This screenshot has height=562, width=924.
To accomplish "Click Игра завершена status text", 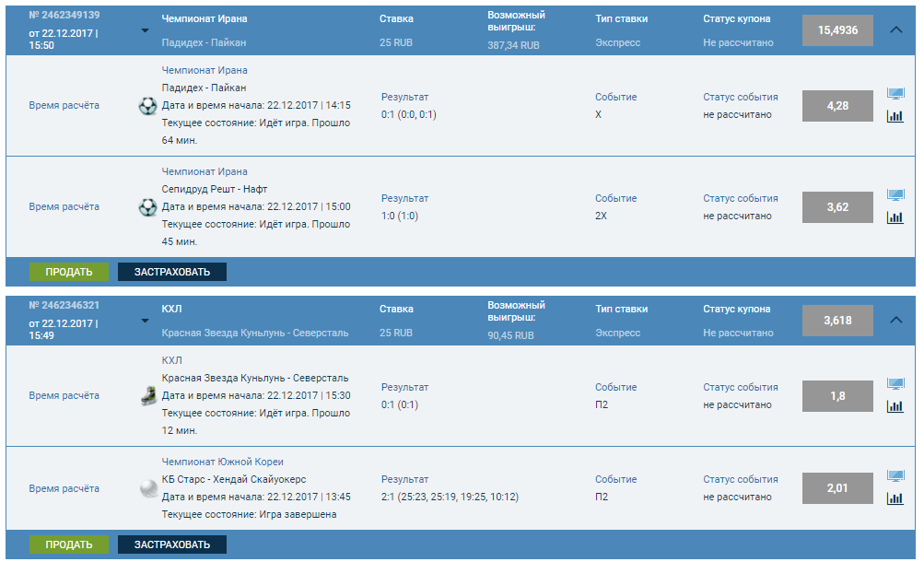I will (298, 514).
